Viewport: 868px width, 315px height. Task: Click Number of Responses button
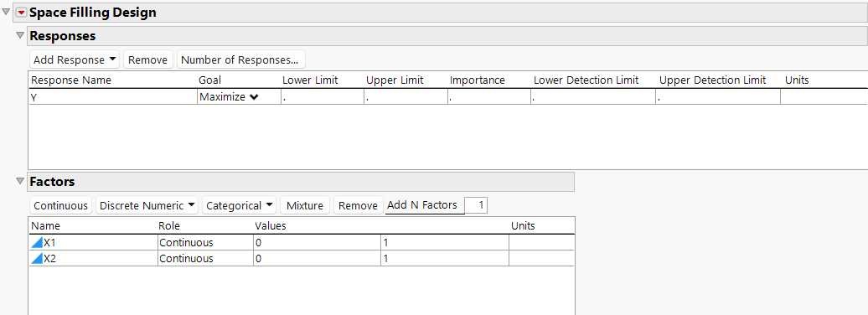point(240,59)
